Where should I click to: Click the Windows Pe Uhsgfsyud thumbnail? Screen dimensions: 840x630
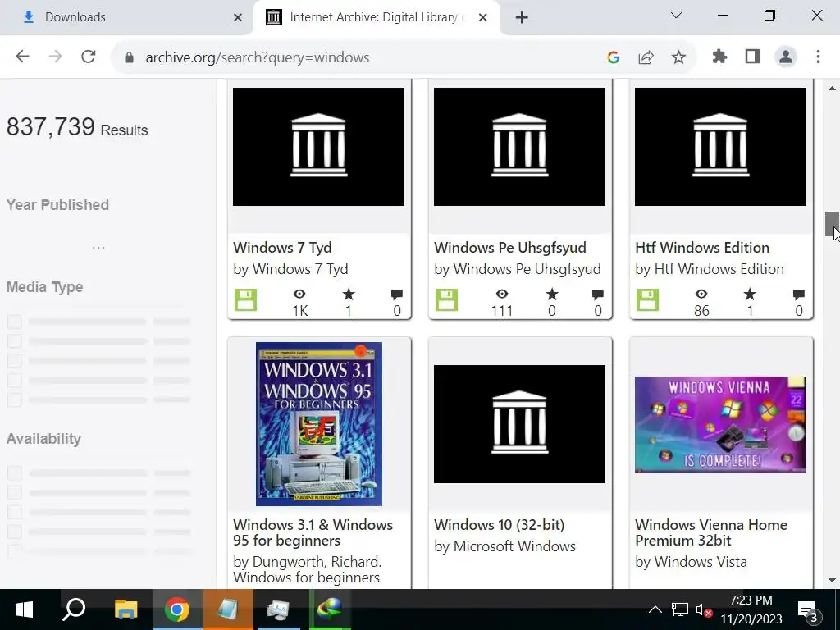tap(519, 147)
